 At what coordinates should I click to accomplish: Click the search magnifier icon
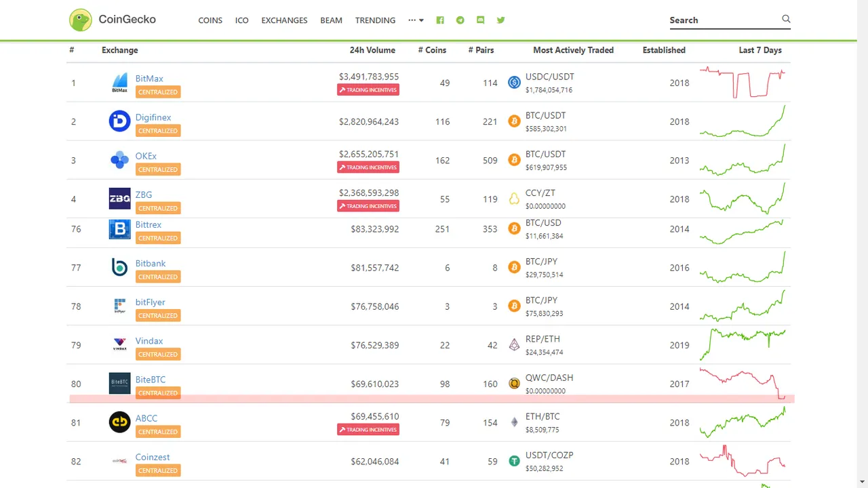[786, 19]
